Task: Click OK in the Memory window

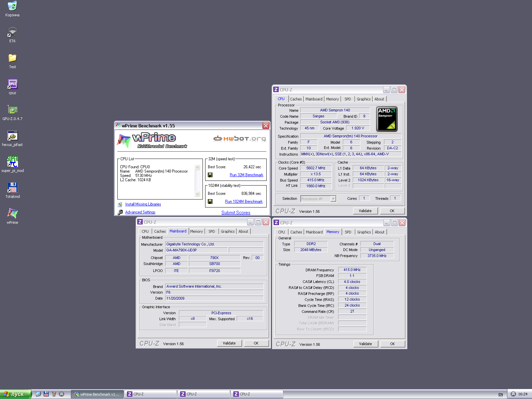Action: pyautogui.click(x=392, y=344)
